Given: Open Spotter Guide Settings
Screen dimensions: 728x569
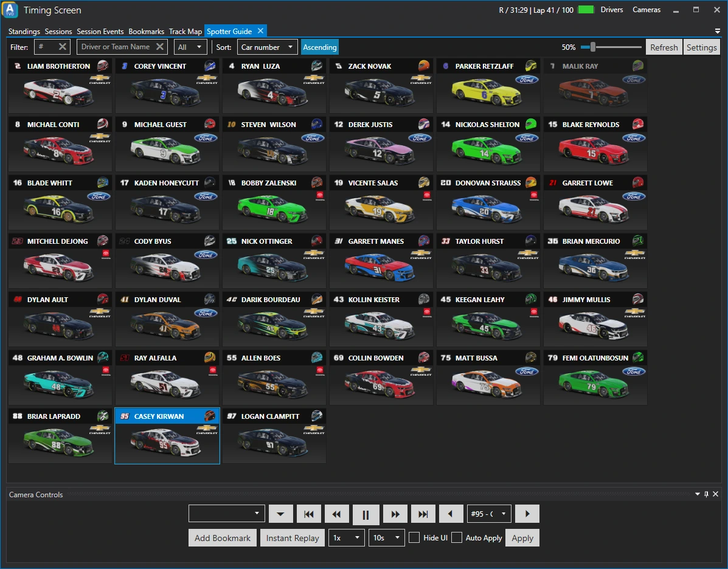Looking at the screenshot, I should (701, 47).
